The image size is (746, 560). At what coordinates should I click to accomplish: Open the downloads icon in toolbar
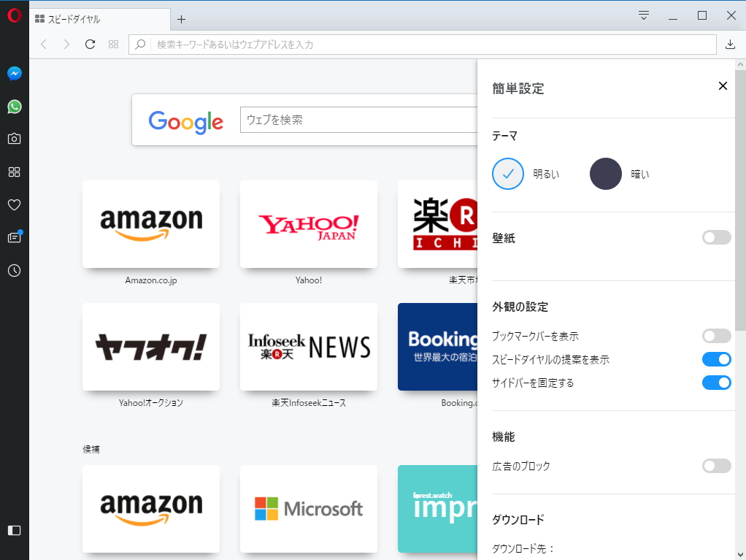[730, 45]
